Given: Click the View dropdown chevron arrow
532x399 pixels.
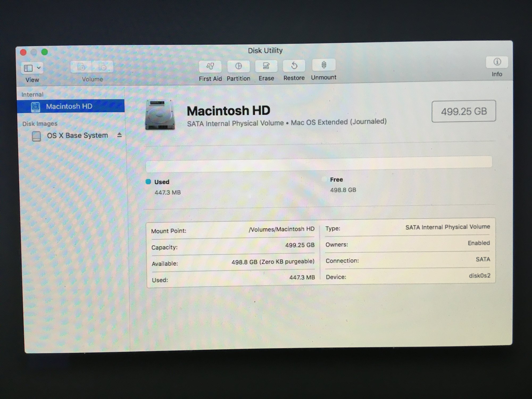Looking at the screenshot, I should click(x=39, y=68).
